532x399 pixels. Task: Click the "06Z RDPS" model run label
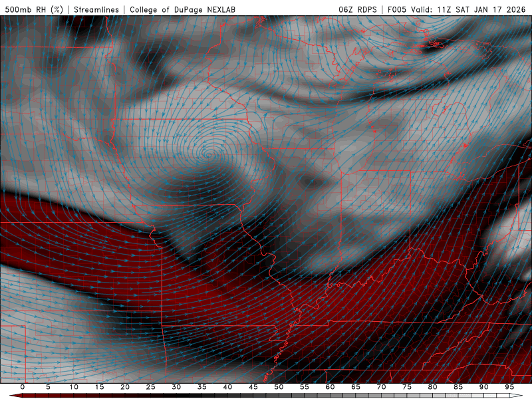click(358, 9)
